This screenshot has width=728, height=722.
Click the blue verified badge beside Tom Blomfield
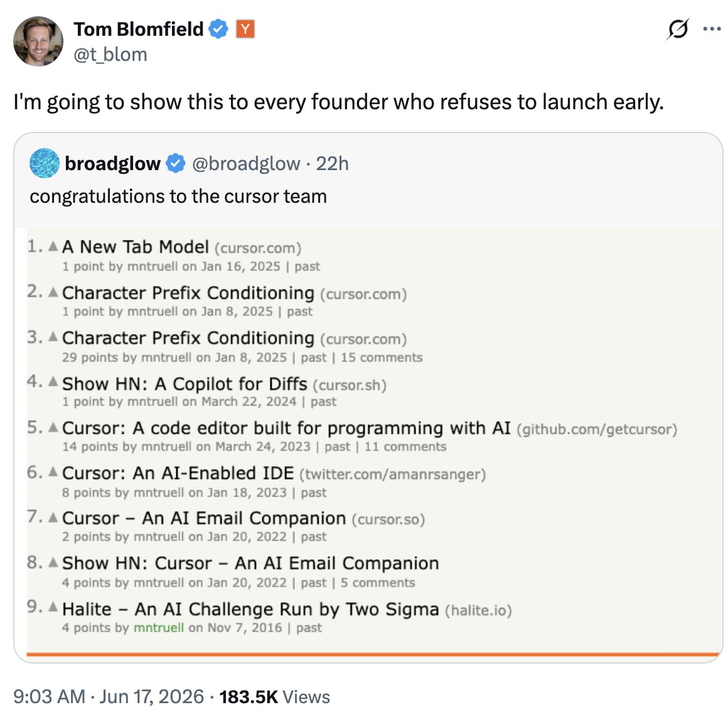(218, 30)
